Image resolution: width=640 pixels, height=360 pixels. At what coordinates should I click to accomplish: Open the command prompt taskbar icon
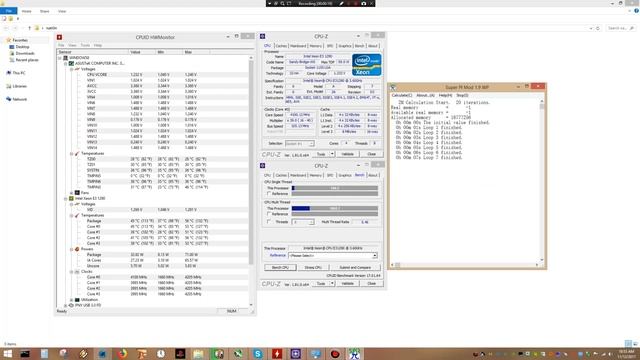coord(25,353)
